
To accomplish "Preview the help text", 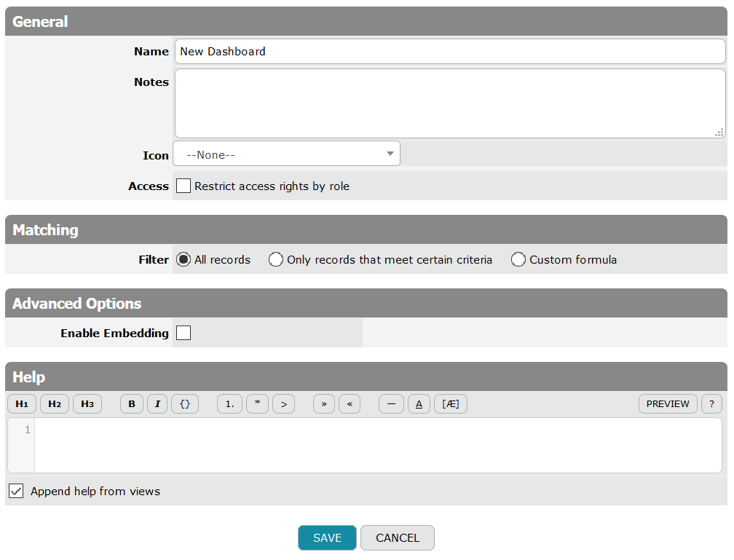I will (668, 404).
